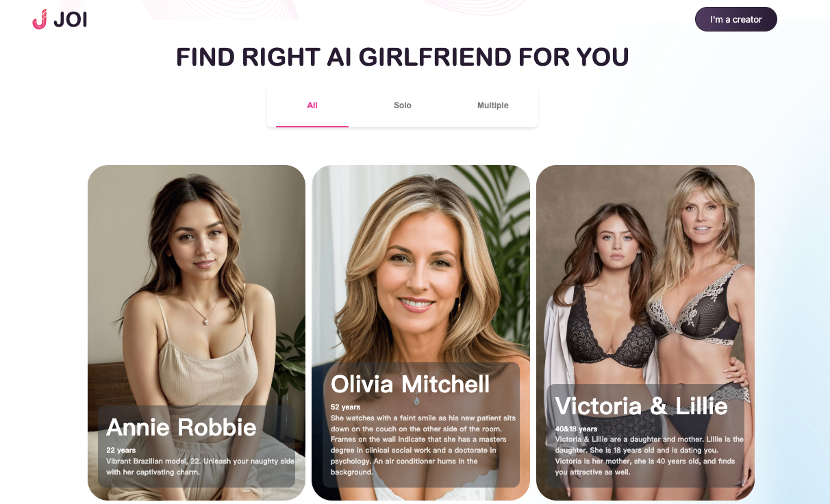Open the Victoria & Lillie card photo
The width and height of the screenshot is (830, 504).
coord(645,274)
